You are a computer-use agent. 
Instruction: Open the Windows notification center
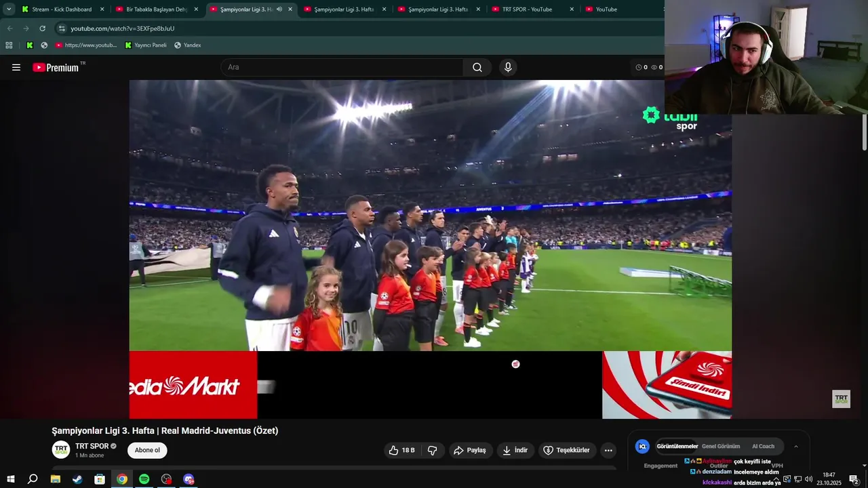(x=854, y=479)
